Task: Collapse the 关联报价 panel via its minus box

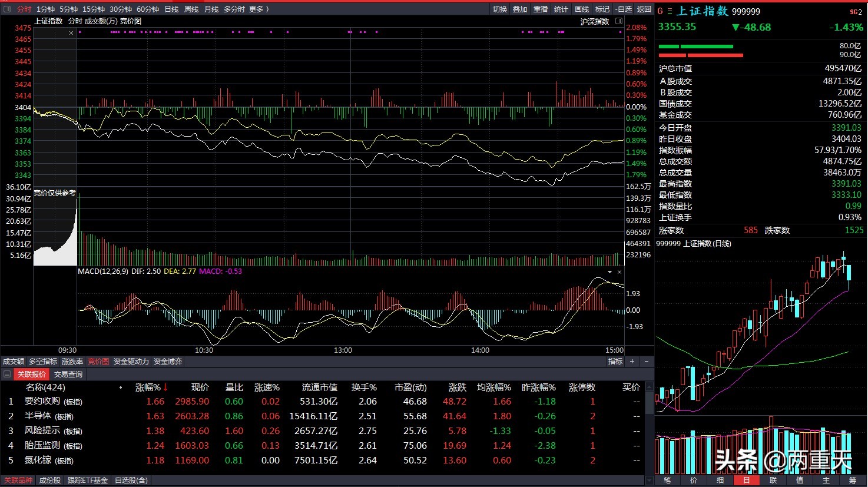Action: click(7, 375)
